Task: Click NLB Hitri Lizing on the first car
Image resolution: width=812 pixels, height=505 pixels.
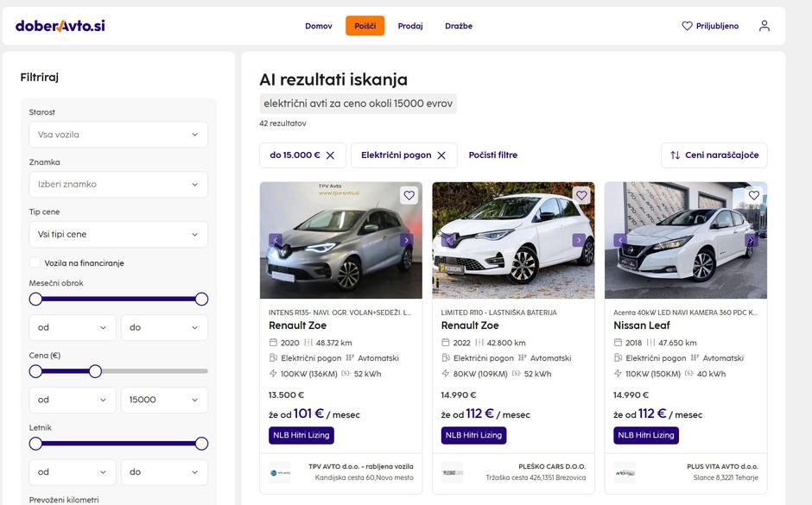Action: [x=300, y=435]
